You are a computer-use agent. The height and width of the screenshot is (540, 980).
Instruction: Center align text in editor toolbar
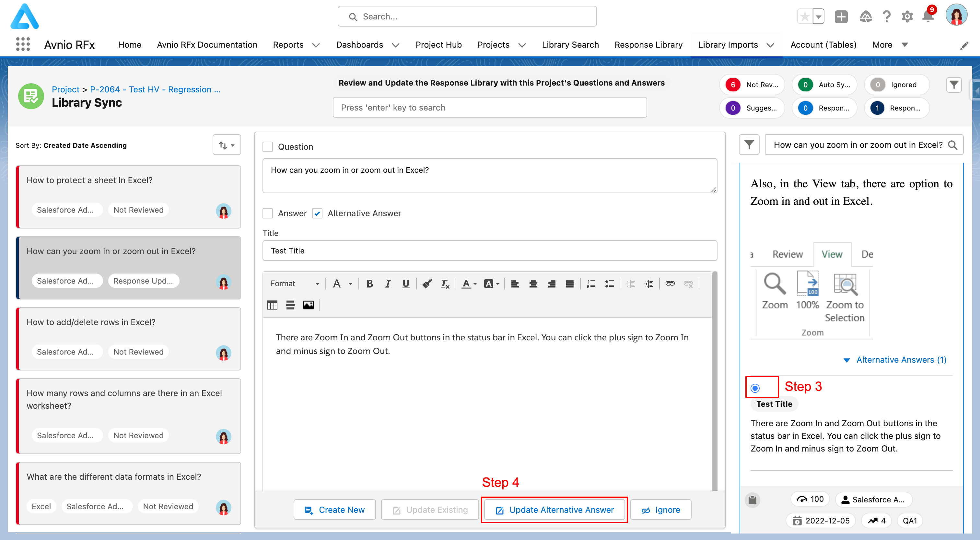pyautogui.click(x=533, y=284)
